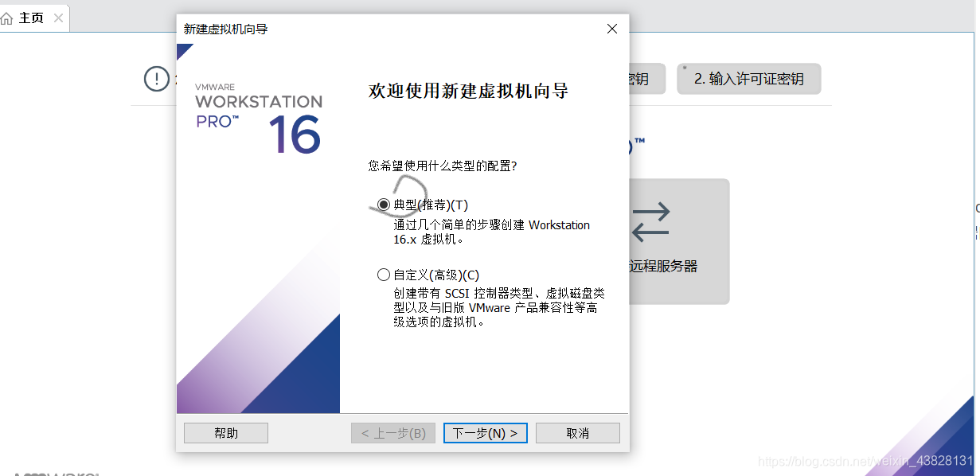Select the 自定义(高级) radio option

[384, 275]
